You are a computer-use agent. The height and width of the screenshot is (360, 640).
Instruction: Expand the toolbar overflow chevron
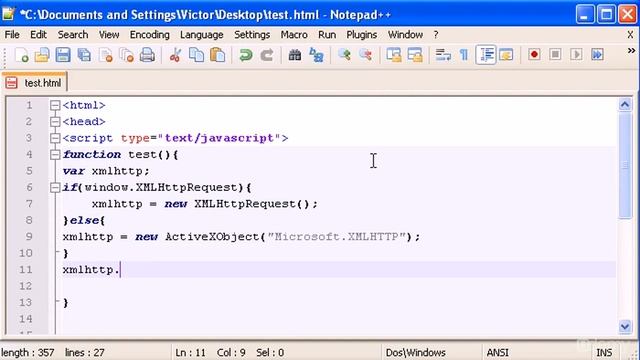tap(631, 51)
